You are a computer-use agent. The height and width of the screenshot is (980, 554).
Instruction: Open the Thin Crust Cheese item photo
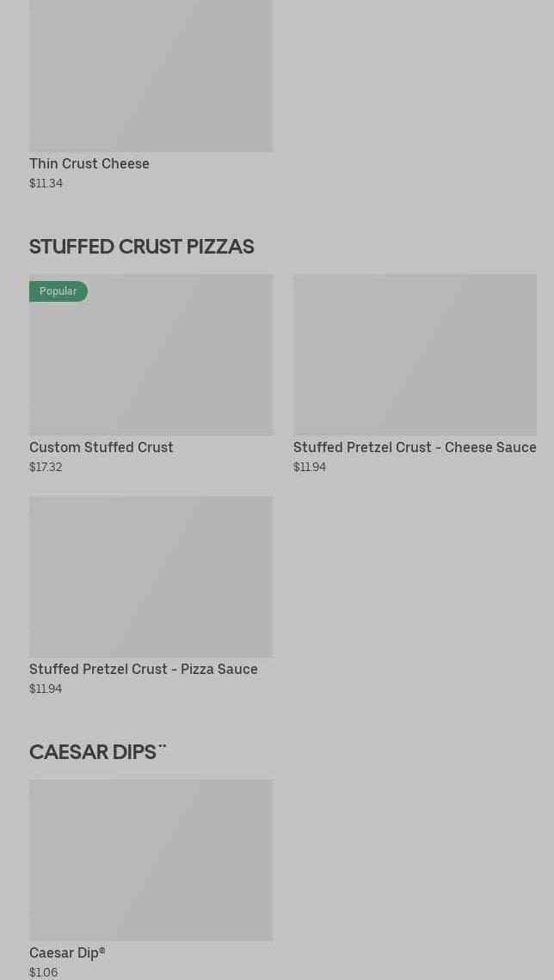[x=151, y=76]
